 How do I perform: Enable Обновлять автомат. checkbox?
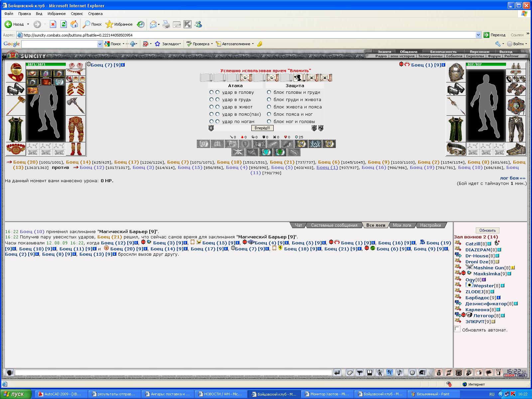click(458, 329)
